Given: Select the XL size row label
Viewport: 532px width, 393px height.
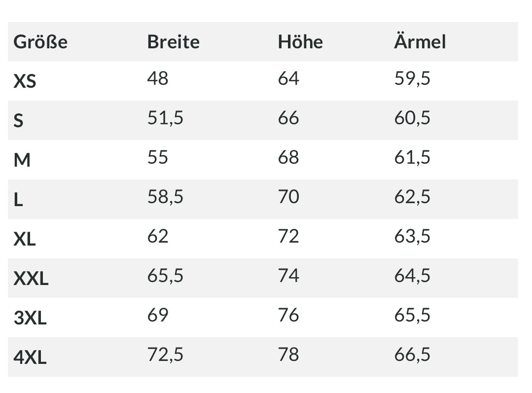Looking at the screenshot, I should [x=25, y=239].
